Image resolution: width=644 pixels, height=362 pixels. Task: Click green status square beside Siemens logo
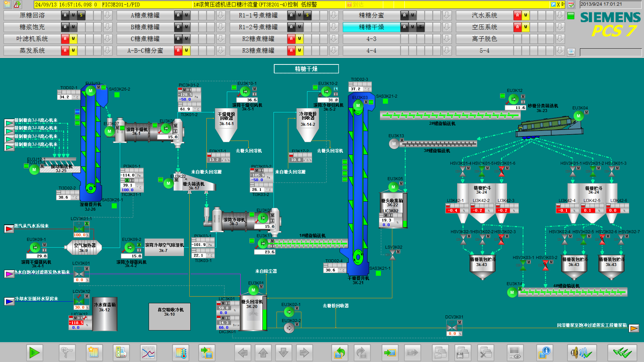click(x=571, y=16)
